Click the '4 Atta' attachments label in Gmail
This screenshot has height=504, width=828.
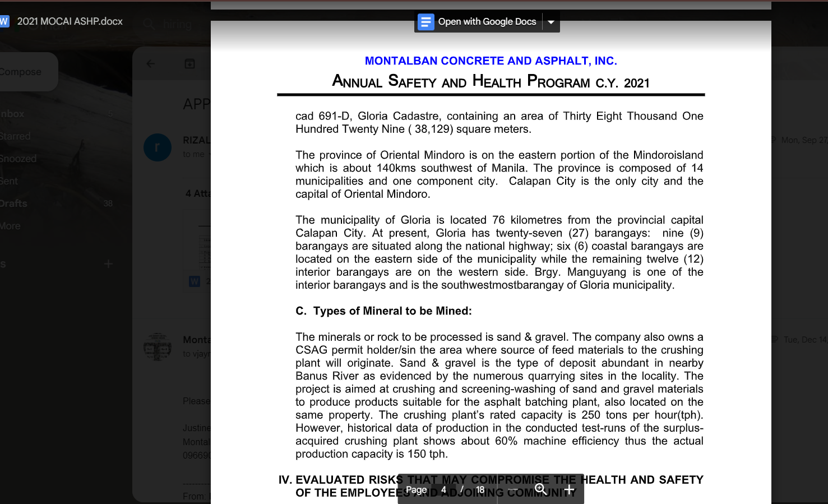198,193
